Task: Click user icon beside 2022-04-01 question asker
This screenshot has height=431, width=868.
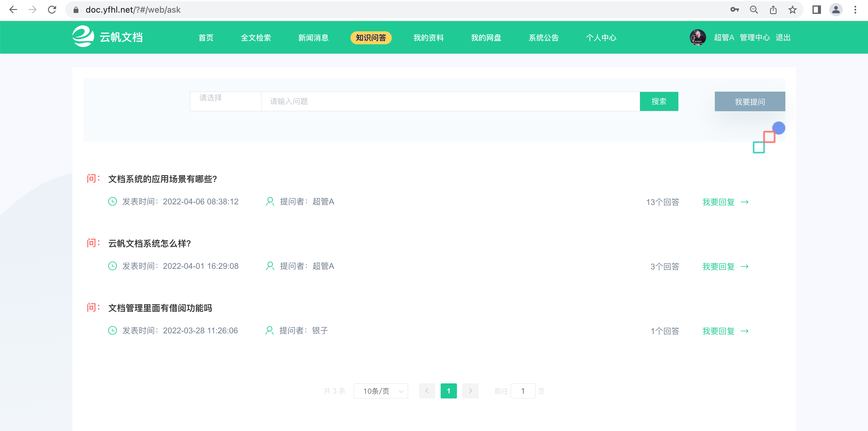Action: point(270,266)
